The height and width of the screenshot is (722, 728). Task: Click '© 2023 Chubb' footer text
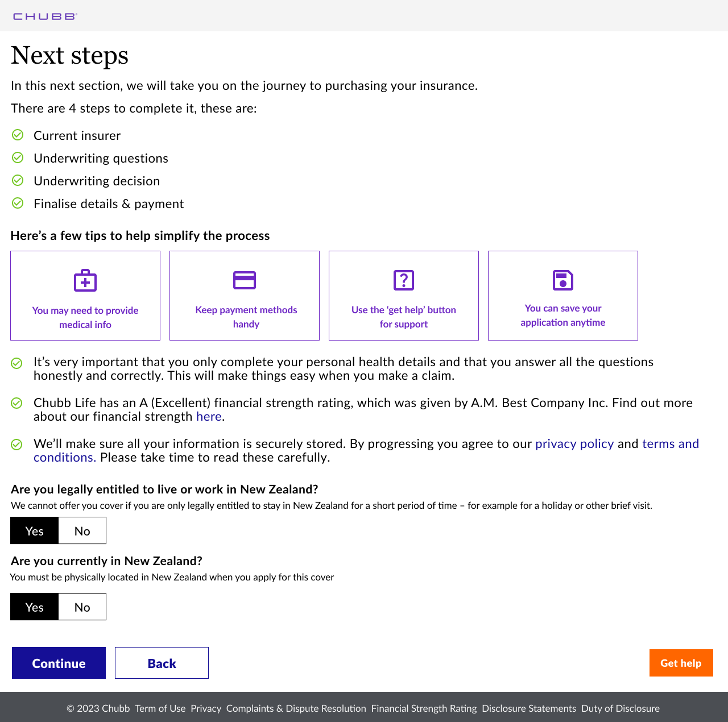click(98, 708)
